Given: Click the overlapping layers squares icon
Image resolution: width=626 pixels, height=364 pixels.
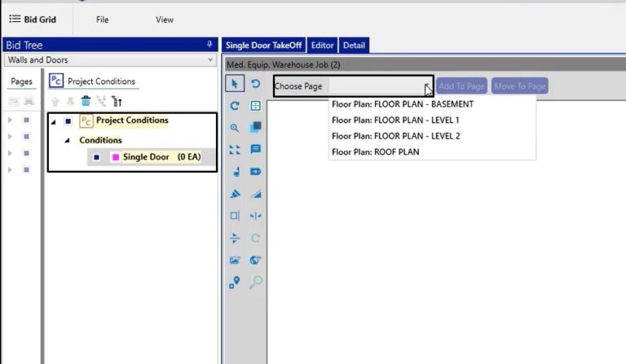Looking at the screenshot, I should tap(255, 127).
